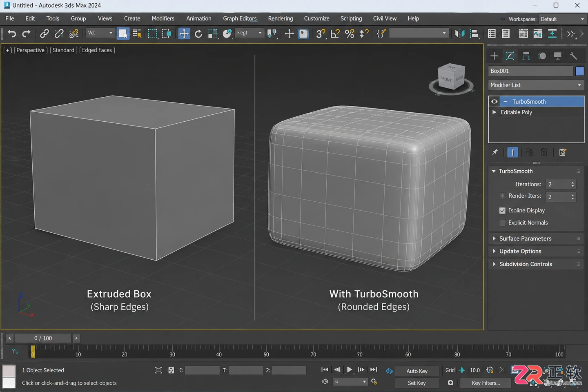
Task: Click the Align tool icon
Action: [x=474, y=33]
